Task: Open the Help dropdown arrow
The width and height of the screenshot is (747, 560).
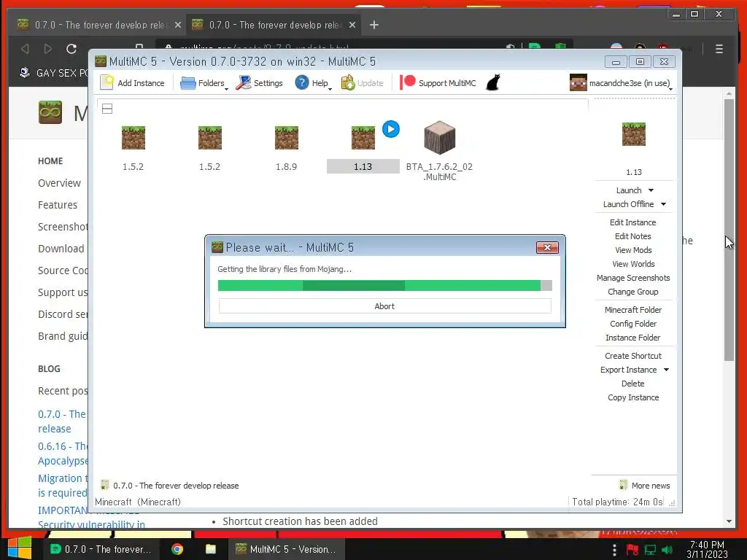Action: (x=330, y=88)
